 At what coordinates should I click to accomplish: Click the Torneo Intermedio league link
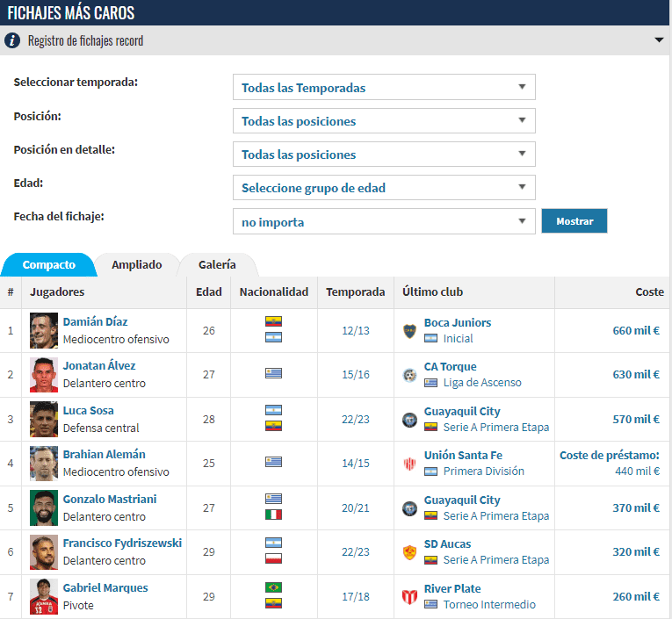[489, 604]
